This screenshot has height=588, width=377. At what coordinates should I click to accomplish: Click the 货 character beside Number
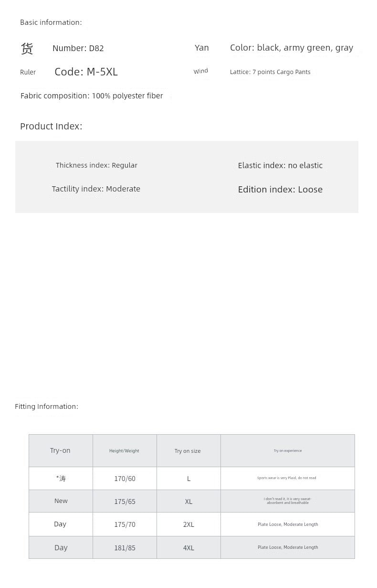tap(27, 48)
